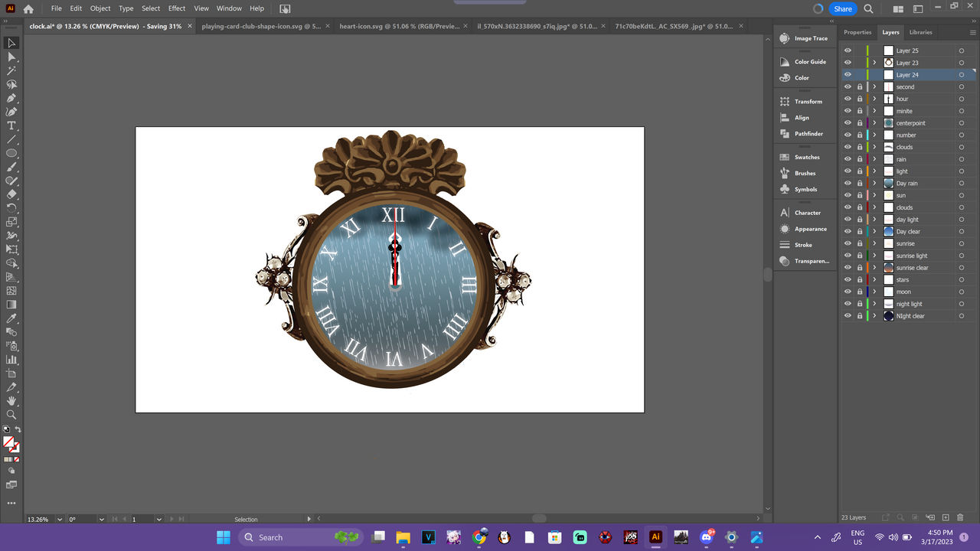This screenshot has width=980, height=551.
Task: Select the Pen tool
Action: tap(11, 98)
